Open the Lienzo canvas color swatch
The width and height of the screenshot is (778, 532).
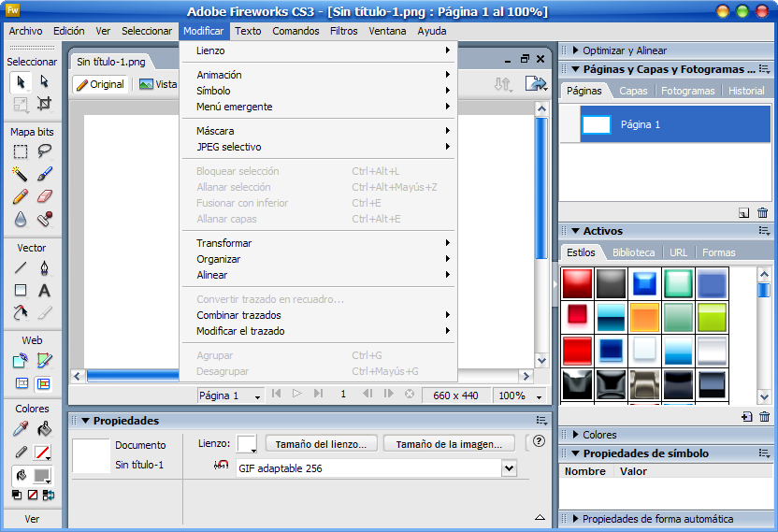click(247, 444)
